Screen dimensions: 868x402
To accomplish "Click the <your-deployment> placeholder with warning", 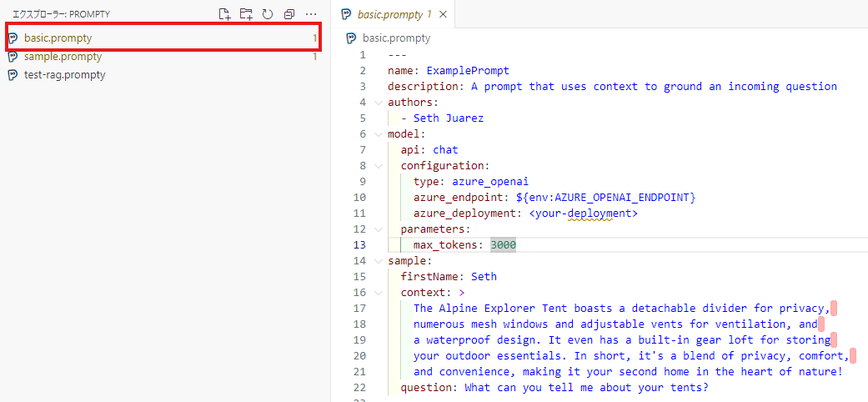I will point(584,214).
